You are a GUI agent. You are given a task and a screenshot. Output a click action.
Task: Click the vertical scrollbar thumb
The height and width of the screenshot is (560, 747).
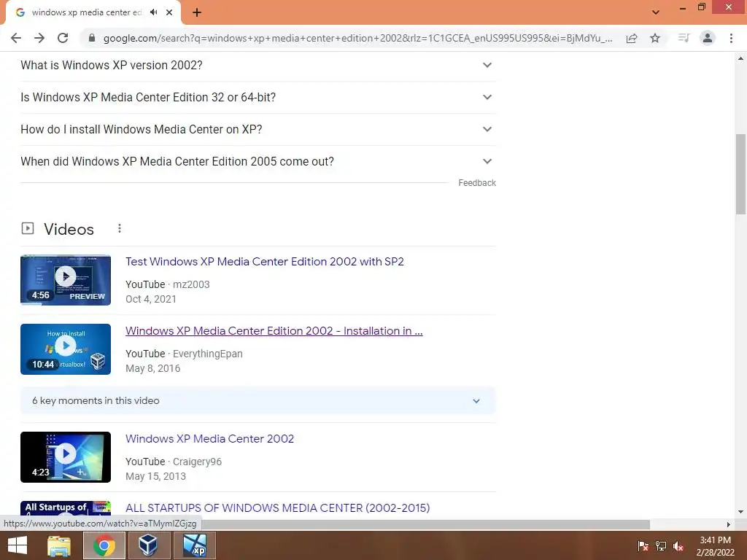pos(740,174)
